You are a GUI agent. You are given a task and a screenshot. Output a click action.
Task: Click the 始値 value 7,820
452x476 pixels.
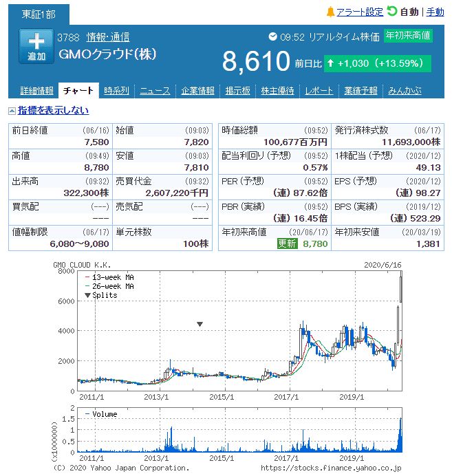[x=196, y=142]
